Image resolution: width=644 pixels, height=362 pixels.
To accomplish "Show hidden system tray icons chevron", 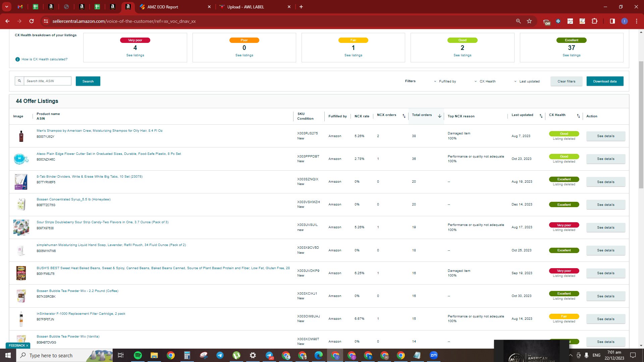I will tap(571, 355).
